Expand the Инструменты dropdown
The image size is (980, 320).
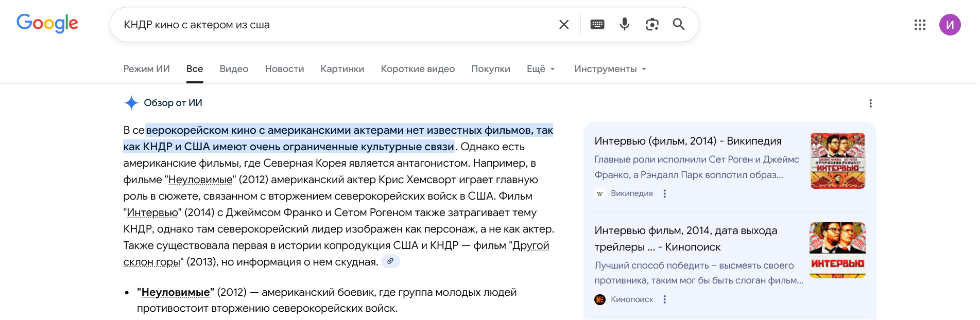point(610,69)
